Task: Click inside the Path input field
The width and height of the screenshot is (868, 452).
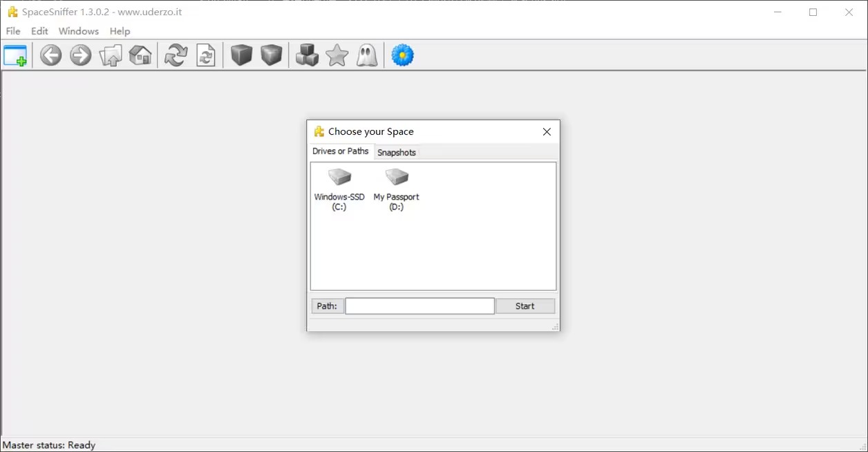Action: point(420,306)
